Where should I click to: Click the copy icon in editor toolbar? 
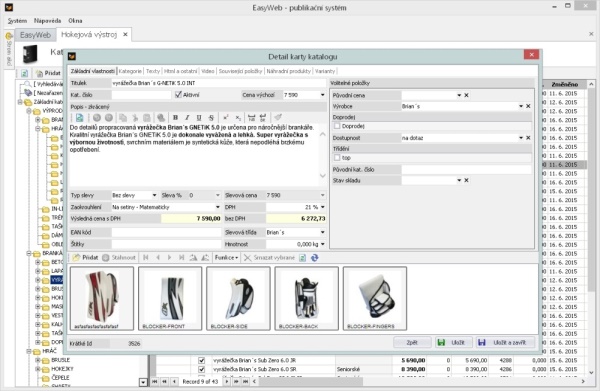pyautogui.click(x=123, y=117)
